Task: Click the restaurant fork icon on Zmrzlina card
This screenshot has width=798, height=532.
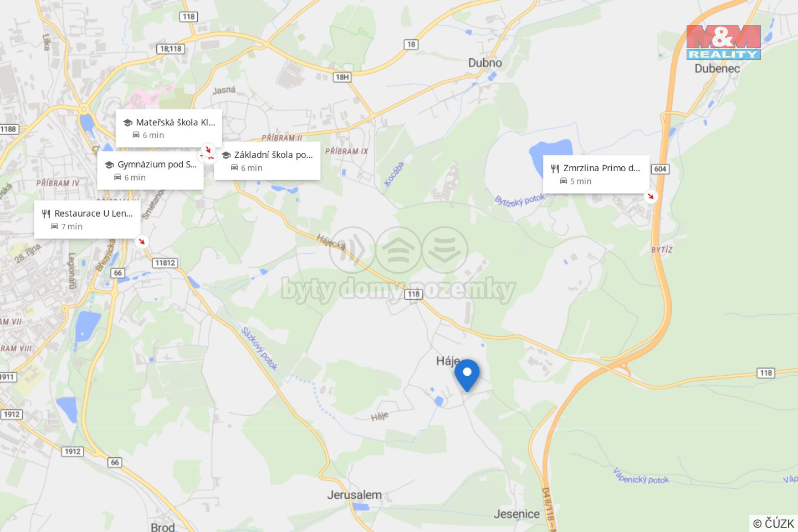Action: (555, 168)
